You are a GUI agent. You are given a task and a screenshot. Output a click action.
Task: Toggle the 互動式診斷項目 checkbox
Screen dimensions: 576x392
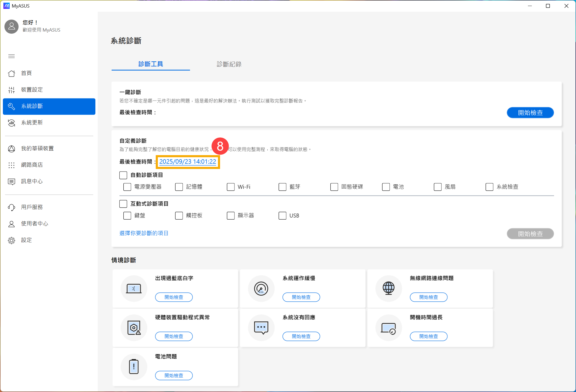tap(123, 204)
